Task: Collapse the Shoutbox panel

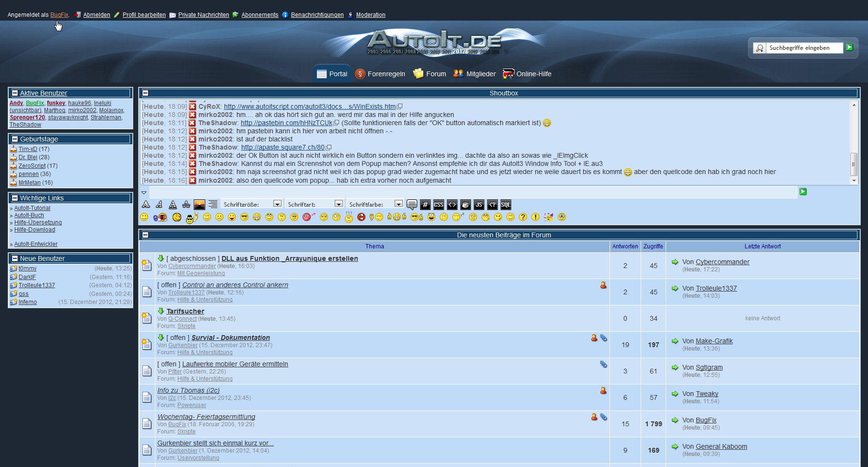Action: [x=145, y=93]
